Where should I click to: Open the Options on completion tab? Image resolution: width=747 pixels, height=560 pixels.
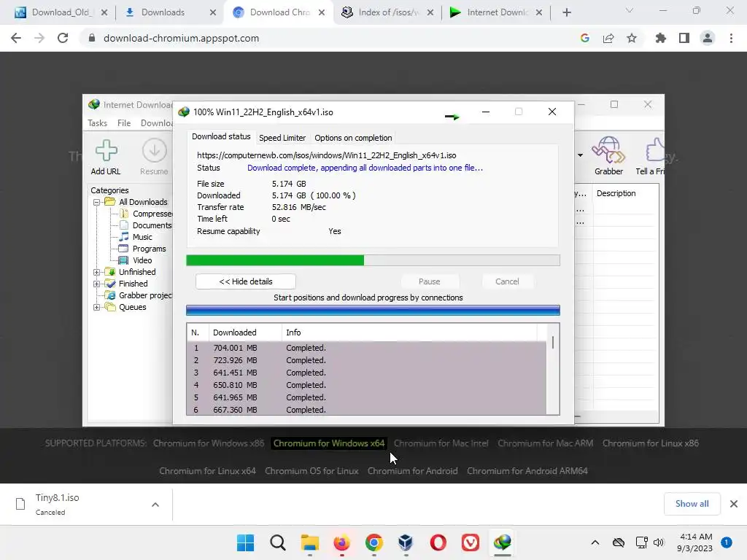click(x=353, y=138)
